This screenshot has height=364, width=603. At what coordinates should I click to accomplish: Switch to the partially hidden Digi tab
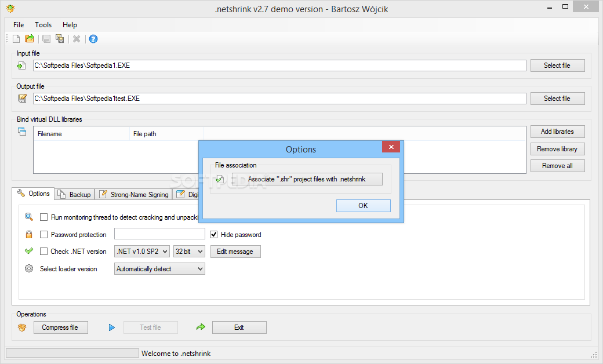(x=186, y=195)
